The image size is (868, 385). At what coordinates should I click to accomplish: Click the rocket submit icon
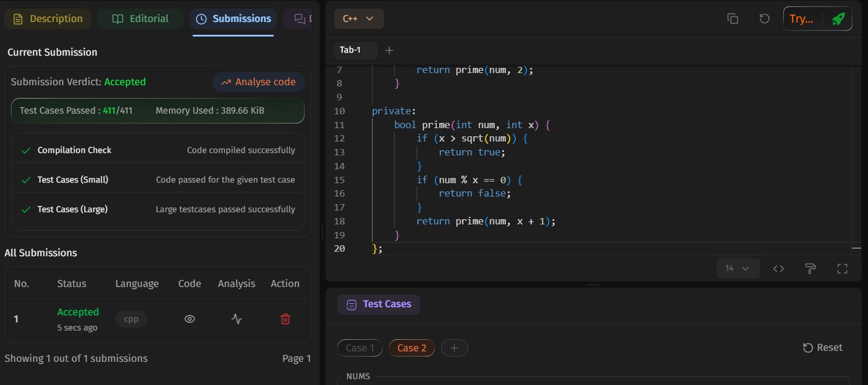(838, 19)
